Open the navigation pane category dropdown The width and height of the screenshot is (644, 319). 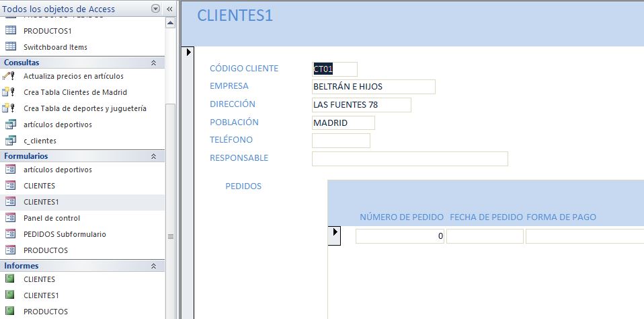(156, 9)
